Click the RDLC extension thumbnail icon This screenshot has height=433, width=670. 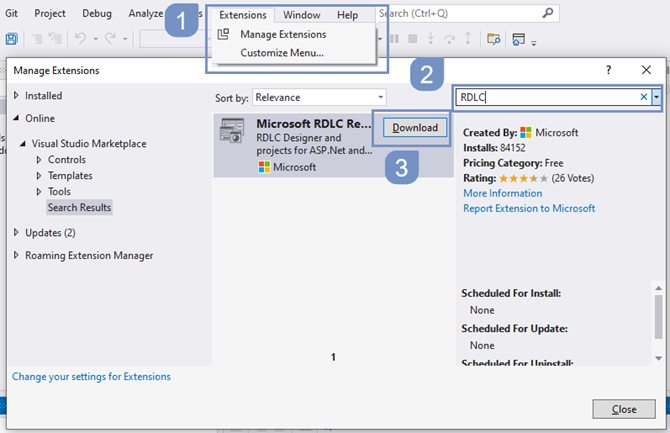(232, 130)
